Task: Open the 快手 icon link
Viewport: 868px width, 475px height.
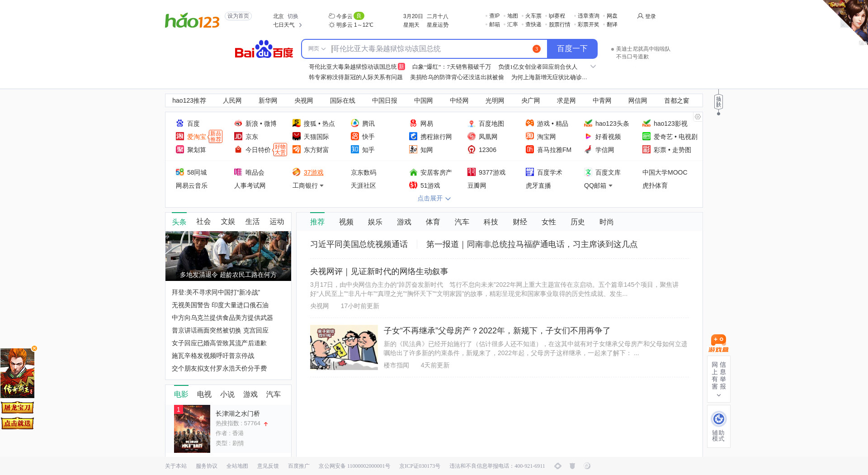Action: click(x=355, y=136)
